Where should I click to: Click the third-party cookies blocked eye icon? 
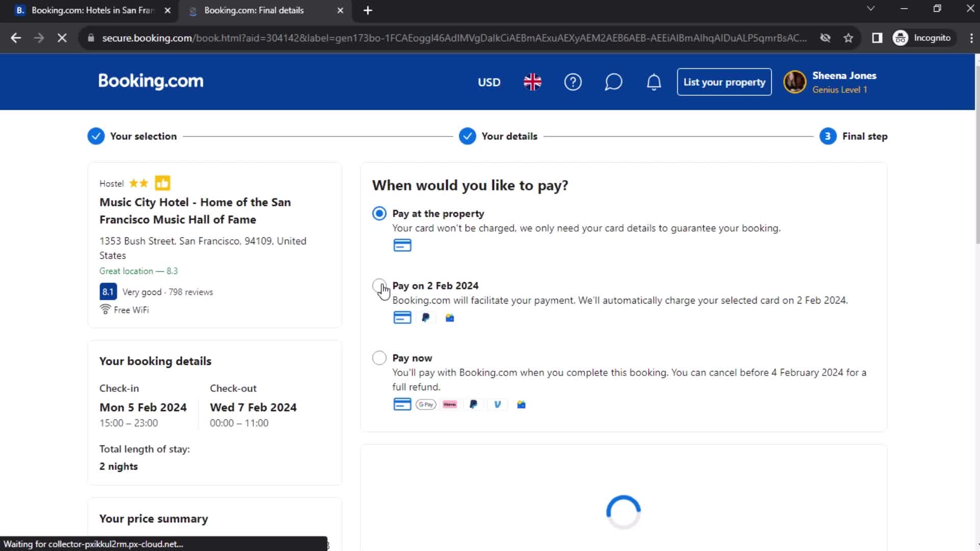tap(825, 38)
